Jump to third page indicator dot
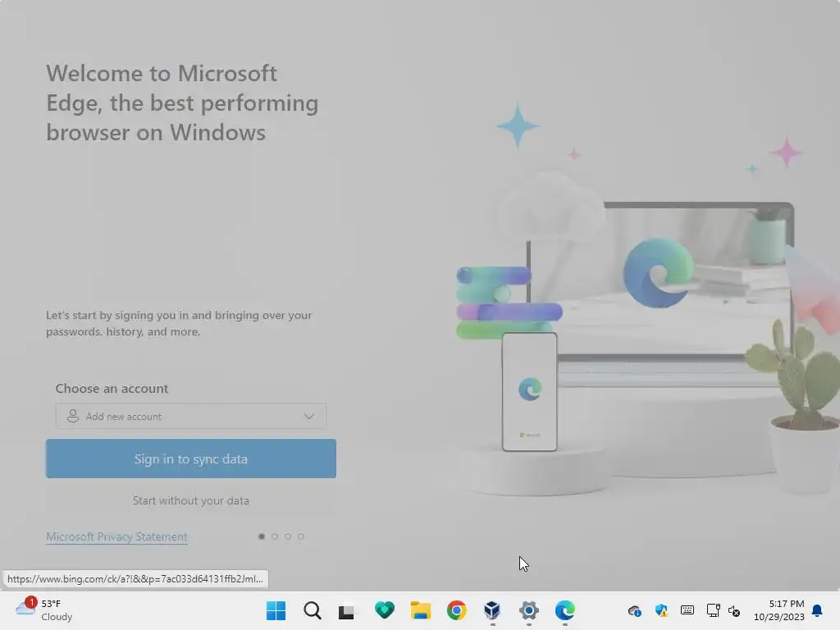This screenshot has height=630, width=840. 288,536
